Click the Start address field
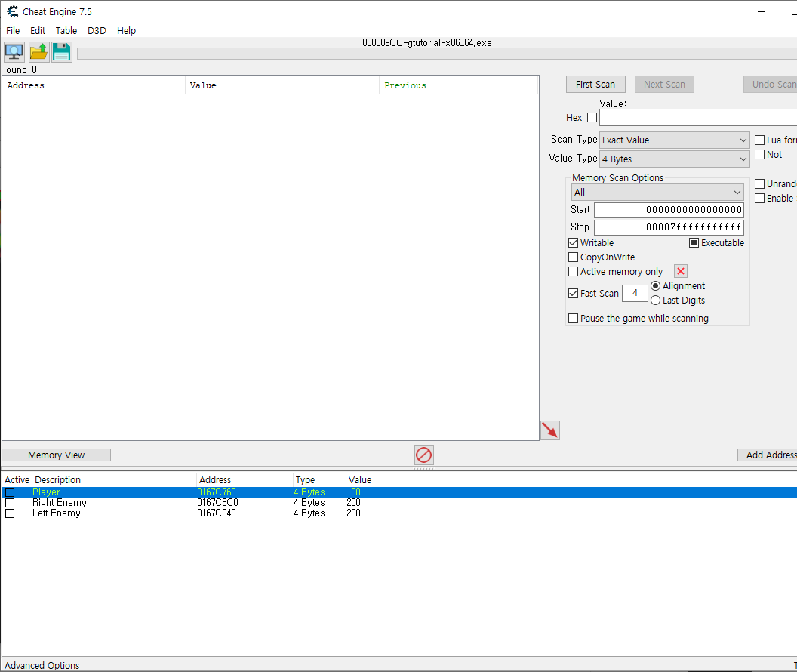Viewport: 797px width, 672px height. pos(669,210)
